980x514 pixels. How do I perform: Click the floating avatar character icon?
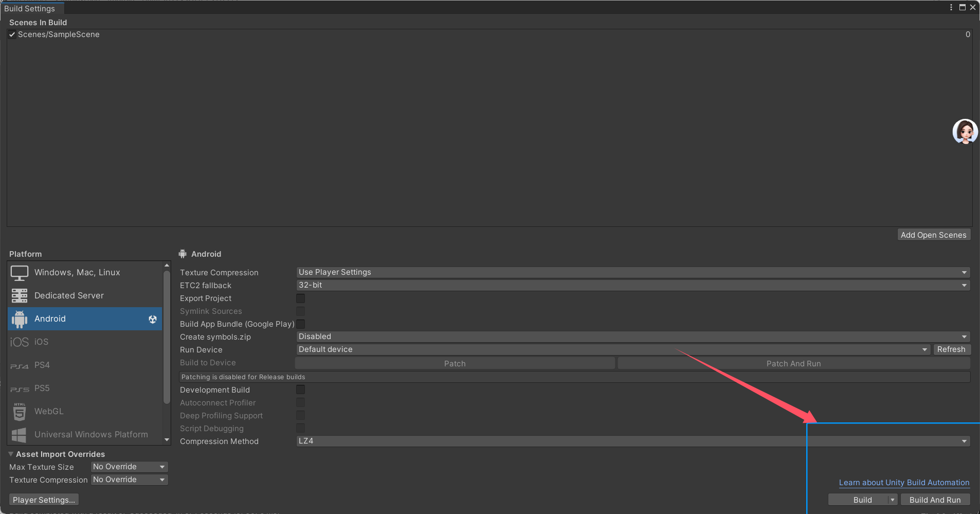965,132
